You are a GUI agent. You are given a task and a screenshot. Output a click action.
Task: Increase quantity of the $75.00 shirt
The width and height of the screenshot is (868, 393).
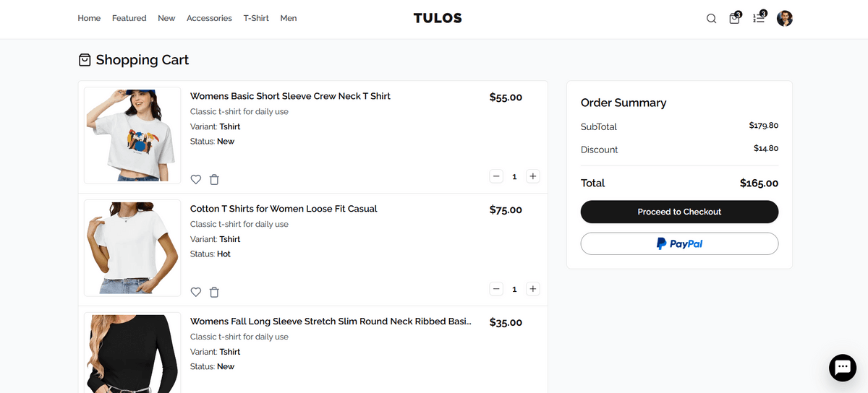pos(532,289)
